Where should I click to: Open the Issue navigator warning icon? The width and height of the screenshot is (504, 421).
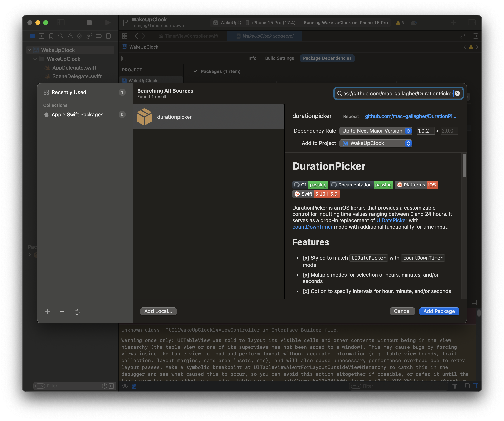pos(70,36)
